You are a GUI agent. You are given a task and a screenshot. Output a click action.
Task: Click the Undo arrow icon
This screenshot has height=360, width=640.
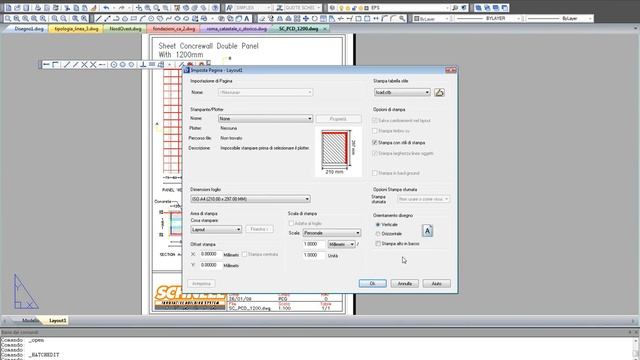point(106,8)
